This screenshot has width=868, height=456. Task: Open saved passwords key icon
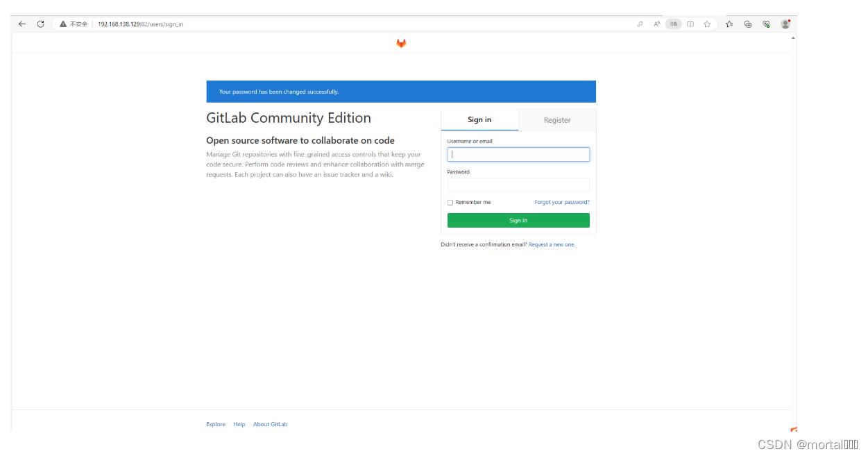click(x=640, y=24)
